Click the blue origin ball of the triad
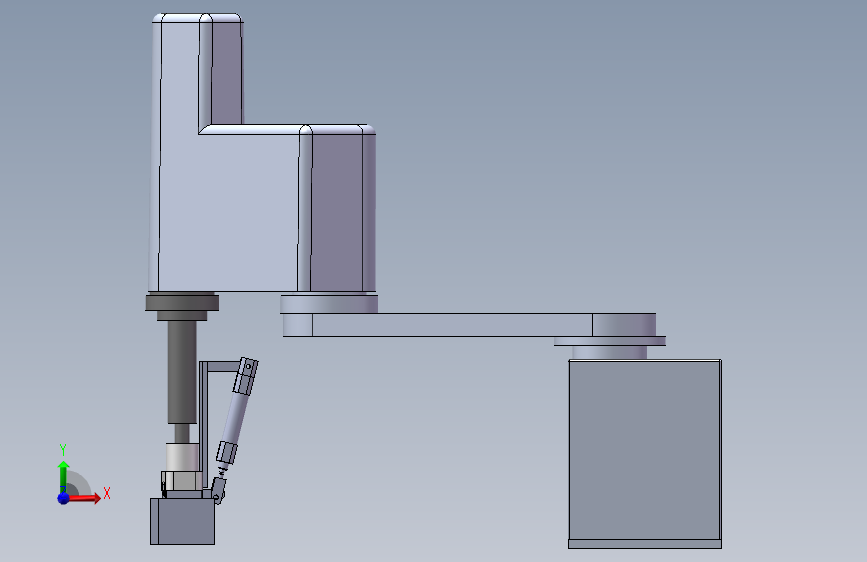 [64, 498]
